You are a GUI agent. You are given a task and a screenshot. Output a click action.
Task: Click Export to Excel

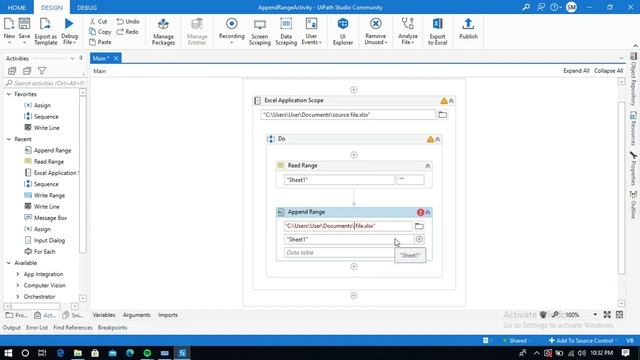438,31
